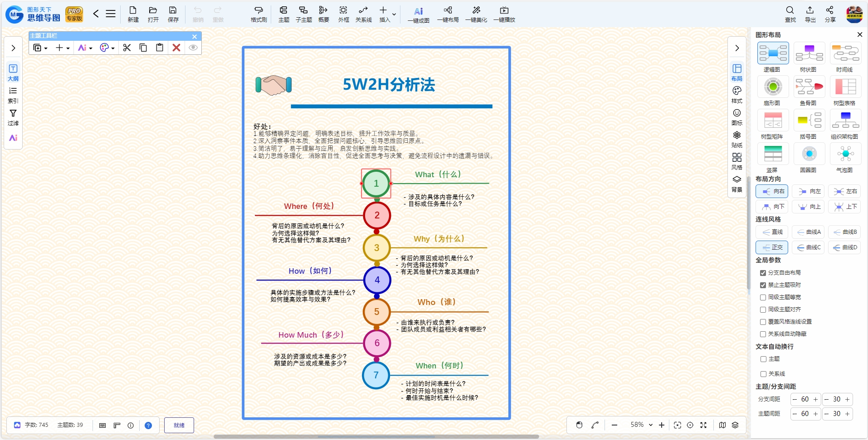868x440 pixels.
Task: Insert a 概要 summary bracket
Action: 323,14
